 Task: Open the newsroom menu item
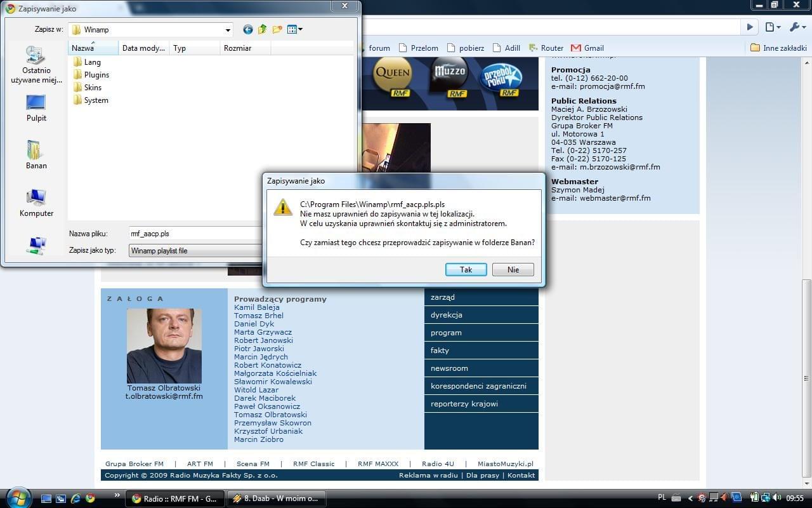click(481, 368)
